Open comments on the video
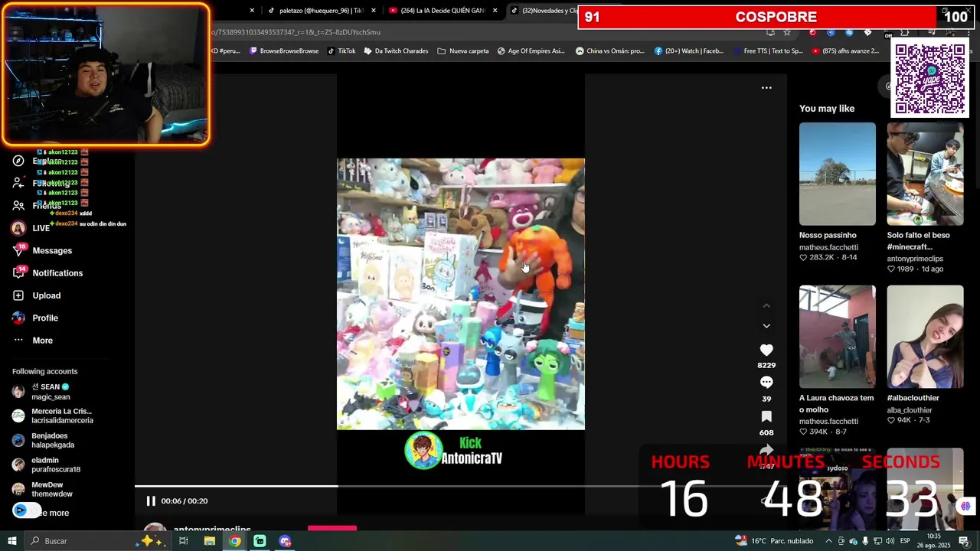Image resolution: width=980 pixels, height=551 pixels. [x=766, y=383]
